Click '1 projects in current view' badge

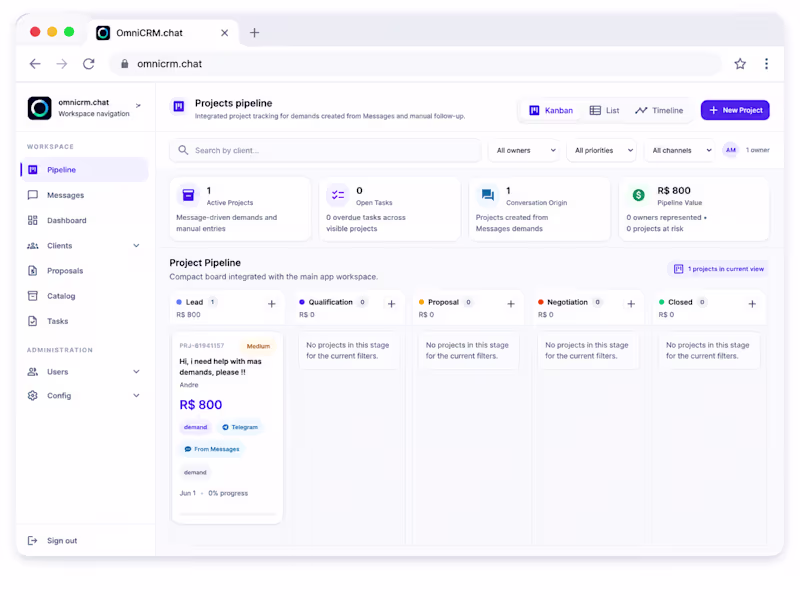(x=719, y=269)
